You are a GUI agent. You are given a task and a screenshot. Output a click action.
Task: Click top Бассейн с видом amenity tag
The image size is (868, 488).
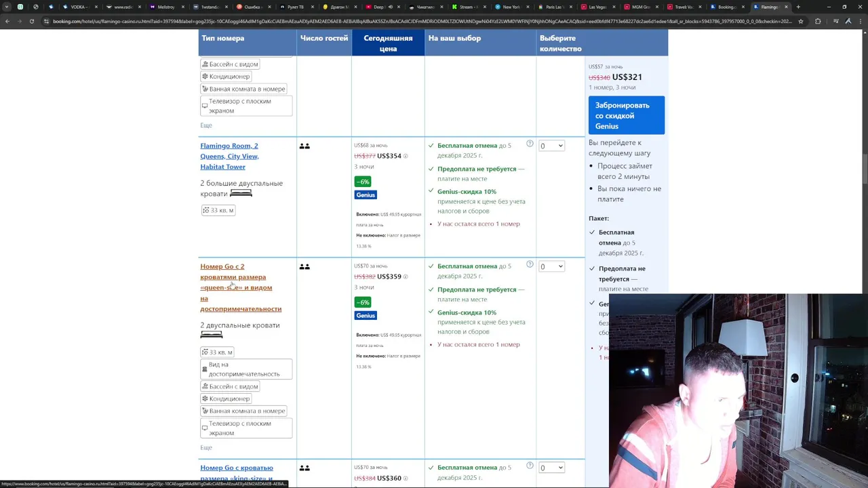coord(231,64)
